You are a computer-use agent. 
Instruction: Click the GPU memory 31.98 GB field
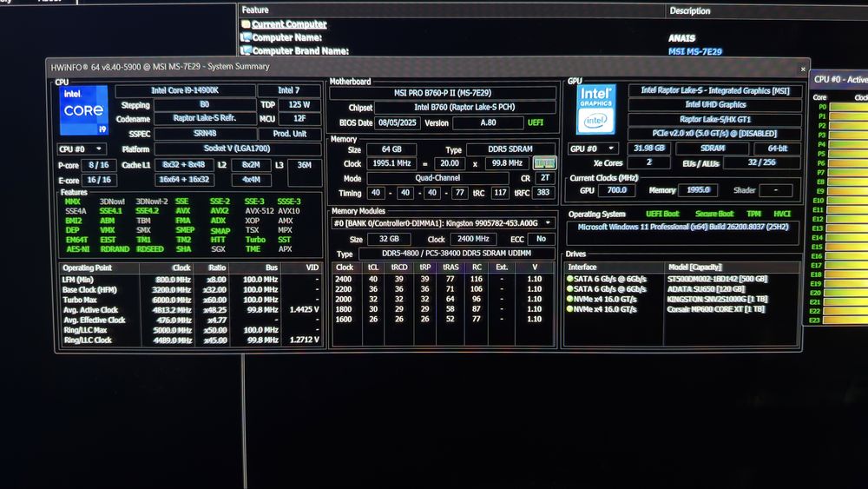[648, 149]
